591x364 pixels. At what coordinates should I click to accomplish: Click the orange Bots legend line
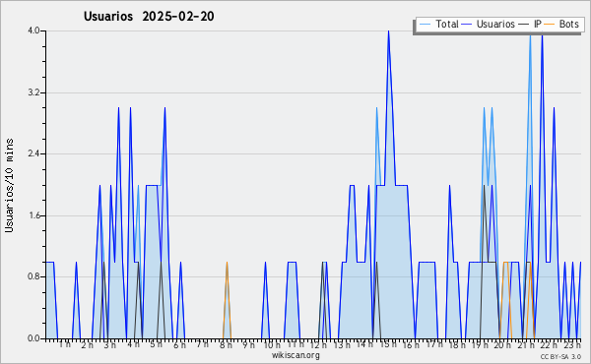550,25
